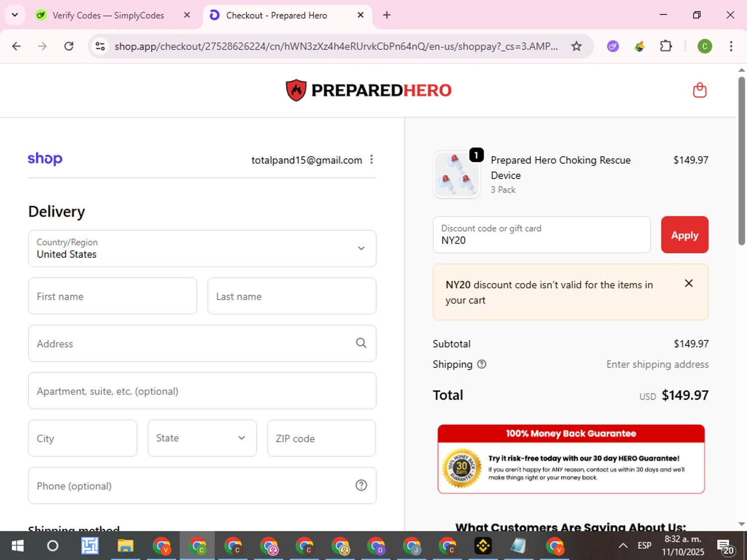Viewport: 747px width, 560px height.
Task: Click the scrollbar down arrow
Action: pyautogui.click(x=742, y=524)
